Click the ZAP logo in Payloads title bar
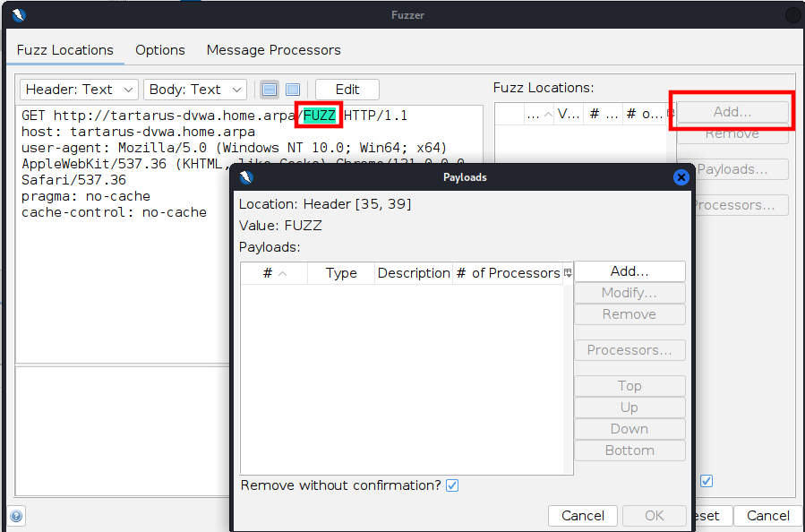The width and height of the screenshot is (805, 532). pyautogui.click(x=245, y=177)
